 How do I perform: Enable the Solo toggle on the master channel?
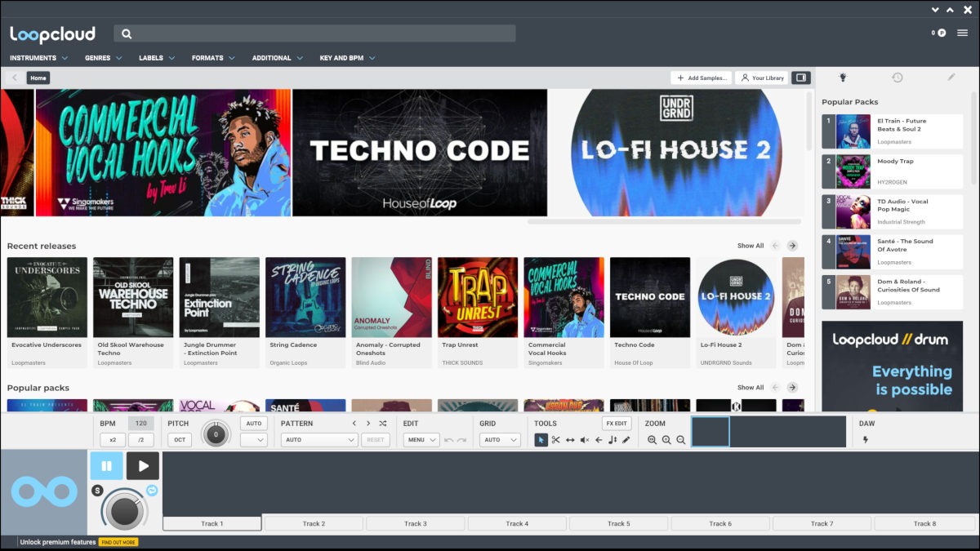(x=97, y=490)
